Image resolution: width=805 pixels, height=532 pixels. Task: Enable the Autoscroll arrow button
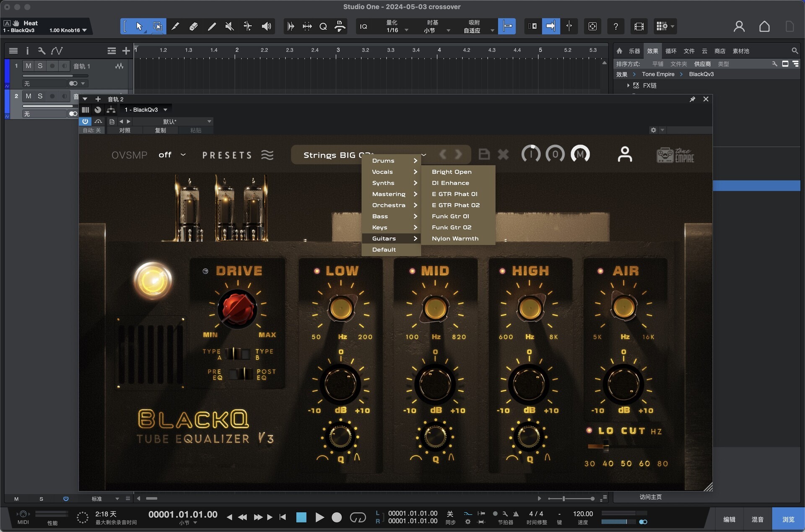tap(551, 26)
